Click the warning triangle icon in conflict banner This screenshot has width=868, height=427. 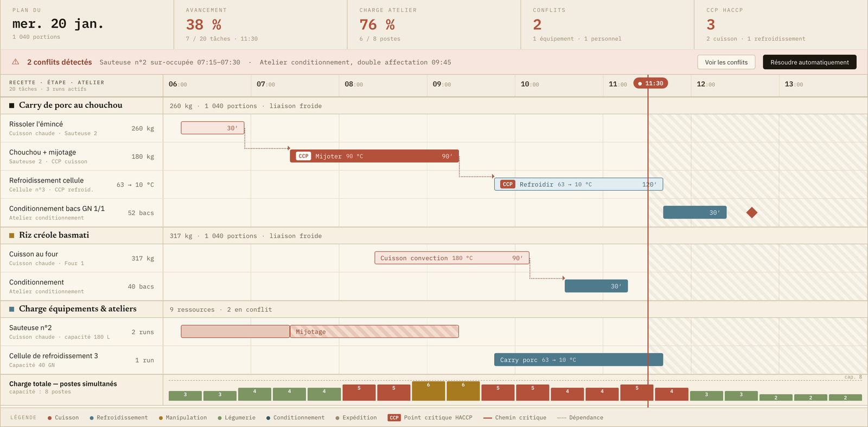(x=16, y=62)
